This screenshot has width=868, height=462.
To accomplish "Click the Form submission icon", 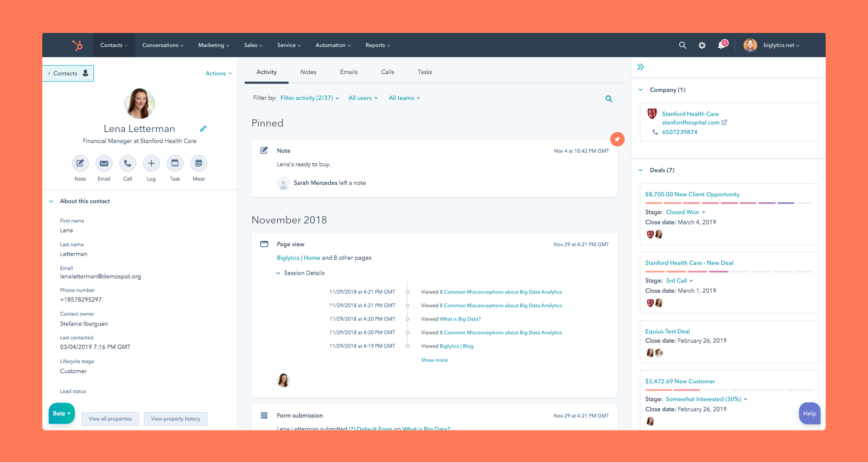I will pos(264,415).
